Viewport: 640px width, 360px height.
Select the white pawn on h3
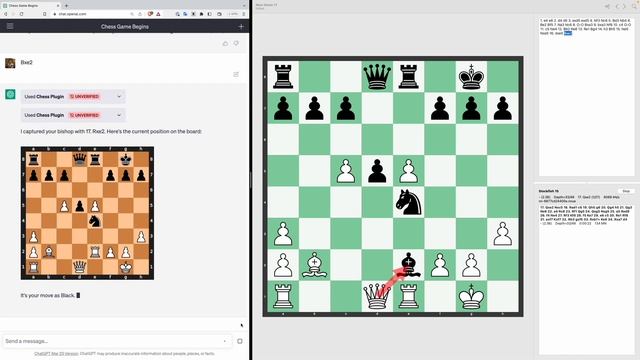503,233
